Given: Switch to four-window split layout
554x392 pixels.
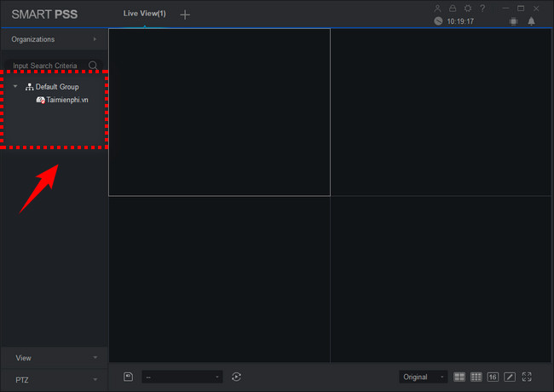Looking at the screenshot, I should coord(459,377).
